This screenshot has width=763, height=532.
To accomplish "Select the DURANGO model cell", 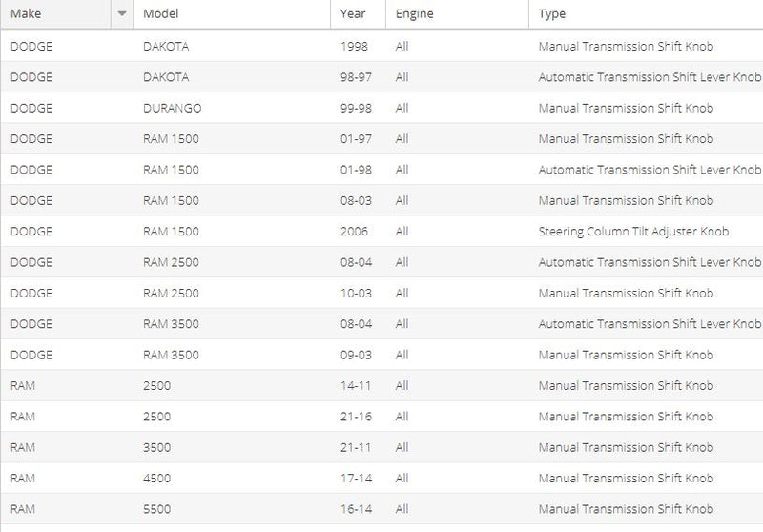I will point(173,108).
